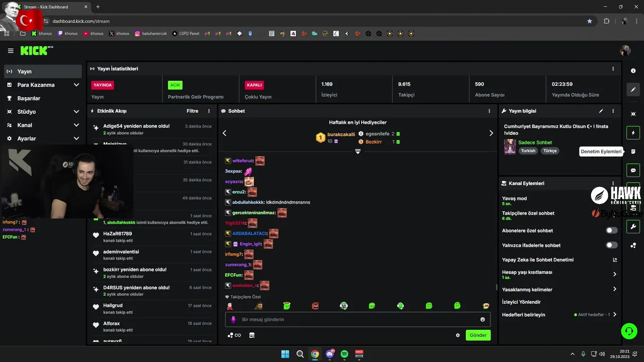Click the screen capture icon in right sidebar

click(633, 114)
